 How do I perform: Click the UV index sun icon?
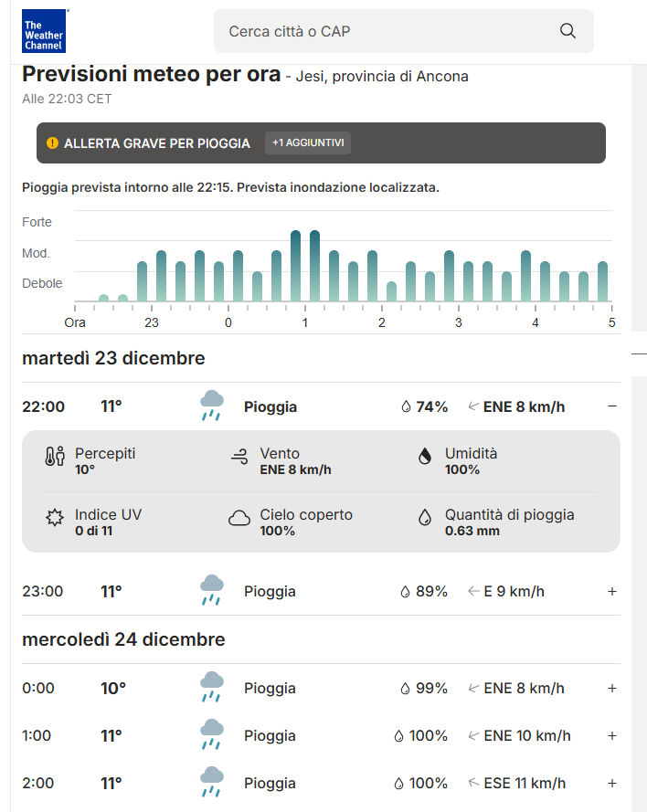[55, 518]
